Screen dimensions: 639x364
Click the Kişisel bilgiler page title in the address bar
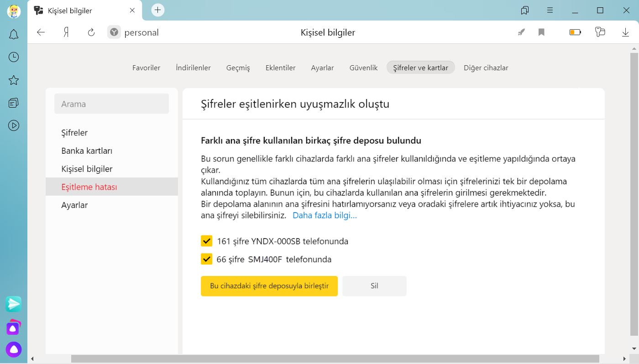tap(328, 32)
